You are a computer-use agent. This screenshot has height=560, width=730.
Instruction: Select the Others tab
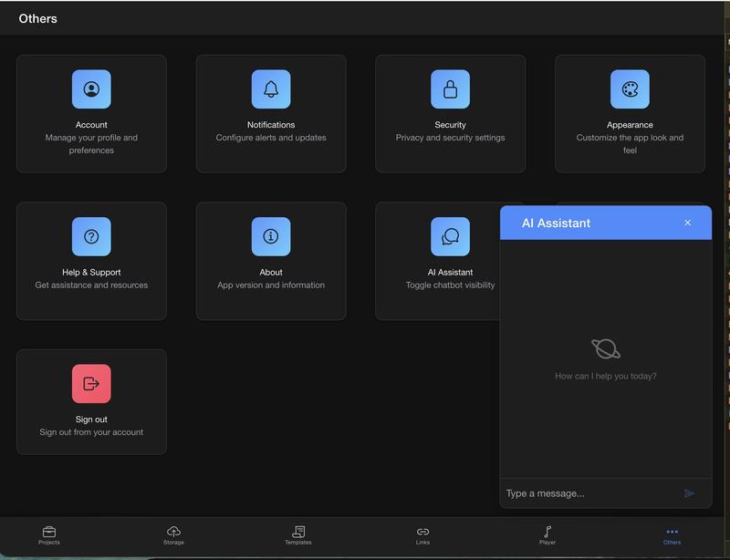point(672,530)
